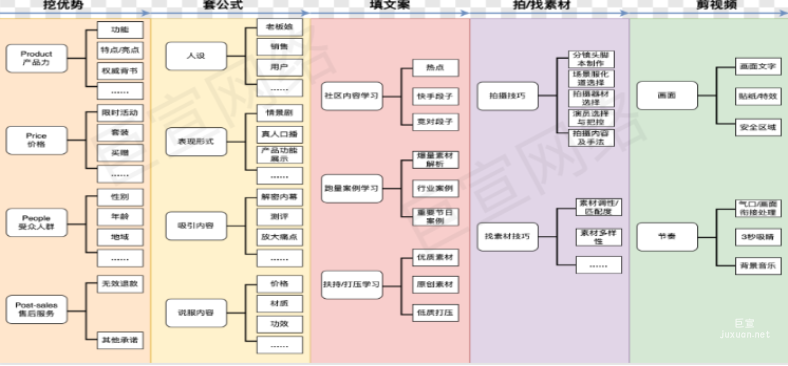Select the Product 产品力 node
The width and height of the screenshot is (788, 366).
37,58
